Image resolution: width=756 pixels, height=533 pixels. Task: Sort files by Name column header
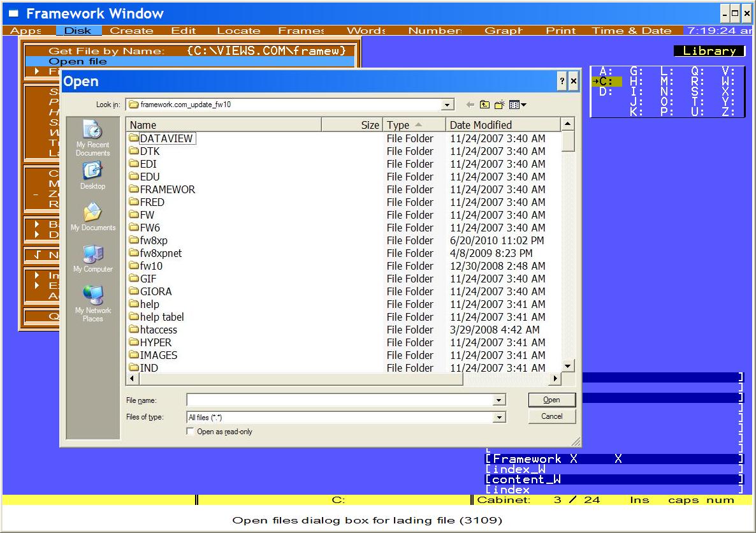coord(224,125)
